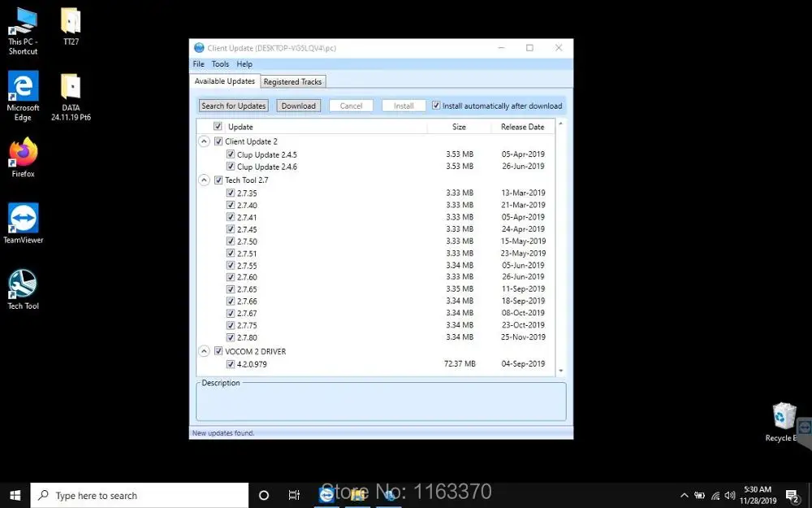812x508 pixels.
Task: Click the Update column header
Action: [x=240, y=127]
